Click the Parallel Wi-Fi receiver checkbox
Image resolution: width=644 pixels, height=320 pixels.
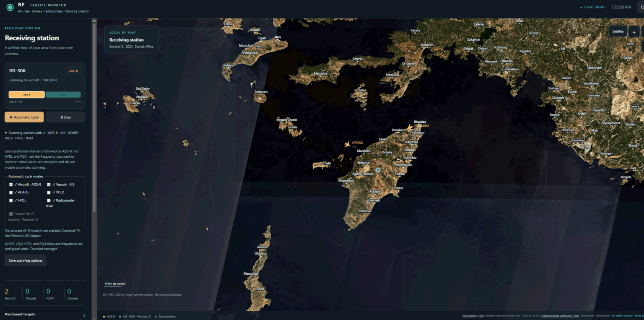click(11, 214)
